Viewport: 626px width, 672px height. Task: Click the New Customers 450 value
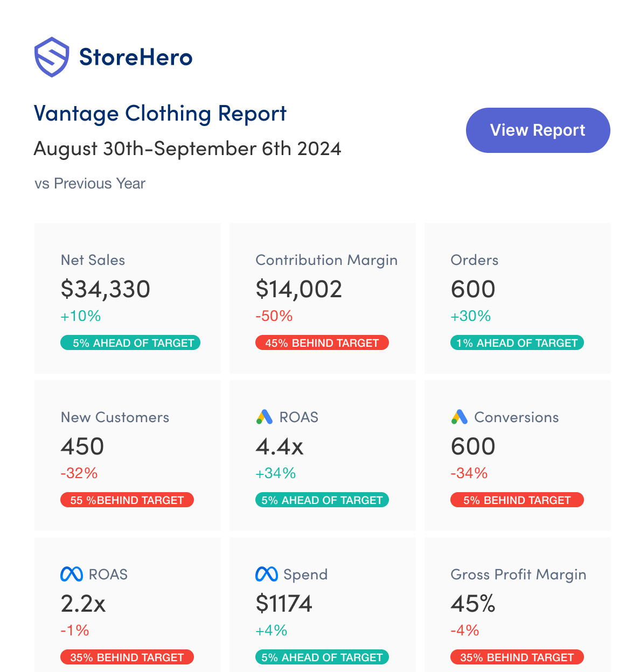point(82,446)
